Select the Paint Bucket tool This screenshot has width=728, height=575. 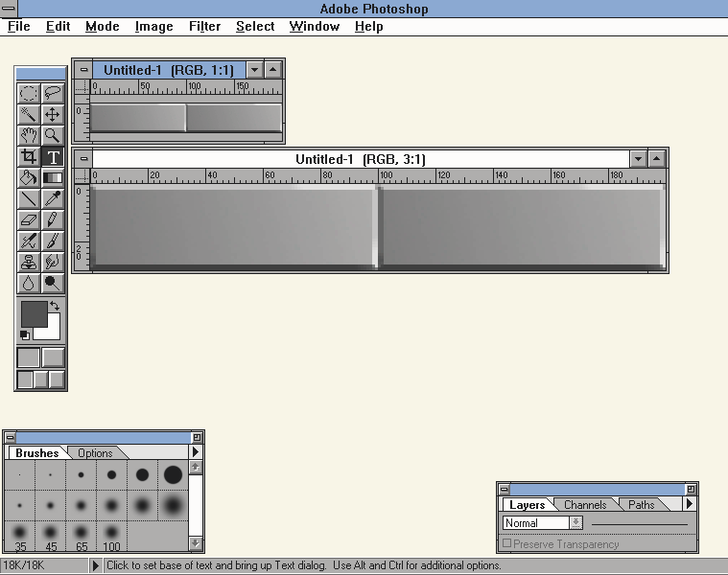pos(29,177)
